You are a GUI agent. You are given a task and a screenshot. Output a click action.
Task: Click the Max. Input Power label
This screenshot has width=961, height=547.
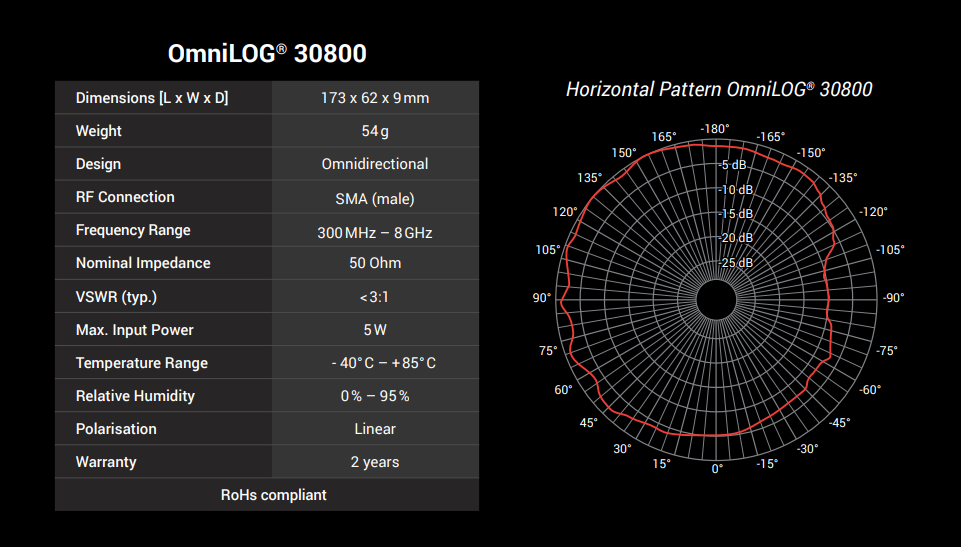click(135, 330)
